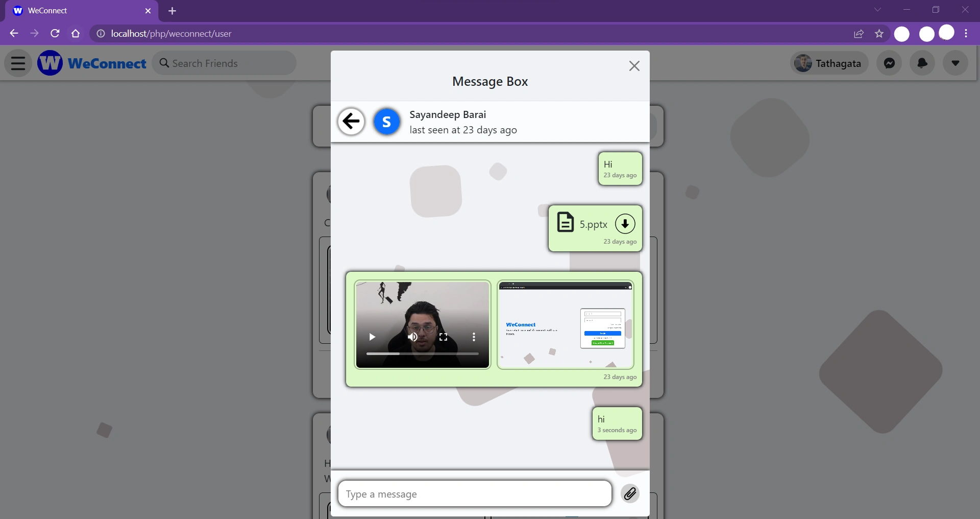Screen dimensions: 980x519
Task: Open notifications bell
Action: point(922,63)
